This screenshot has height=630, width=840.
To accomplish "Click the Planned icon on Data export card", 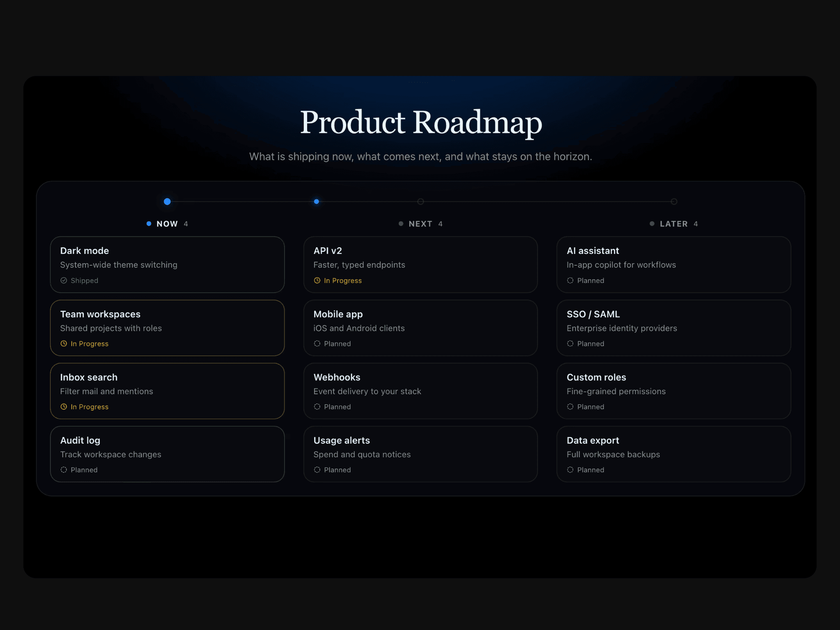I will click(x=570, y=470).
